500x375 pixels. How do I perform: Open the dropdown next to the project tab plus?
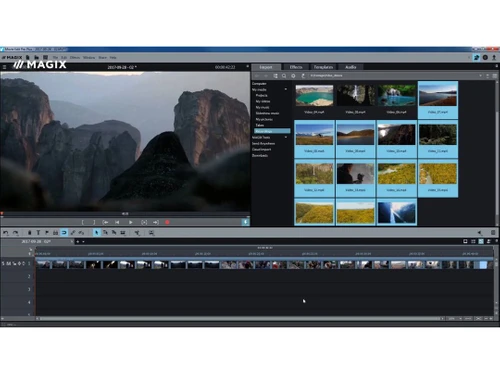(x=83, y=242)
